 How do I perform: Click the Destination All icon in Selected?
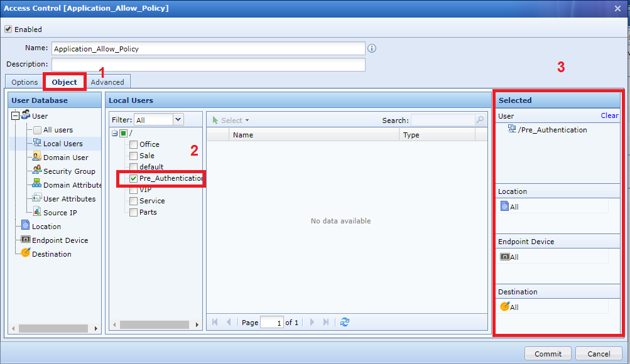tap(504, 307)
